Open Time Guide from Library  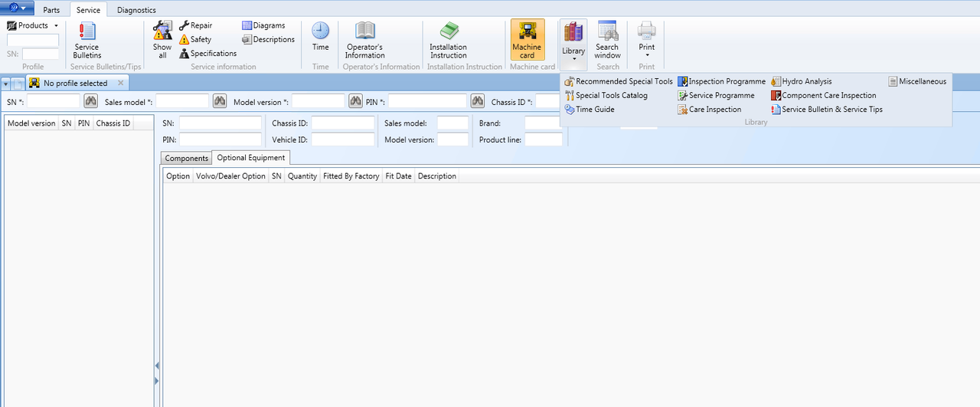[x=590, y=109]
